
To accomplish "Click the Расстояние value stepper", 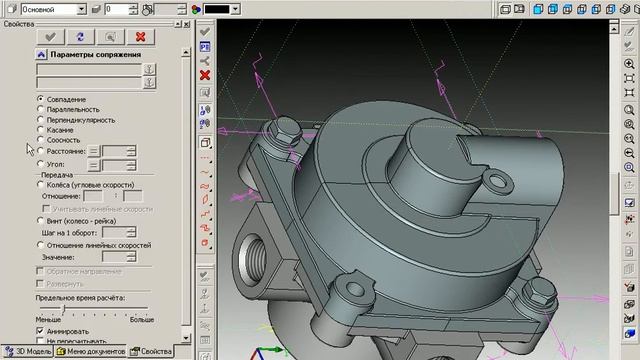I will click(x=131, y=151).
